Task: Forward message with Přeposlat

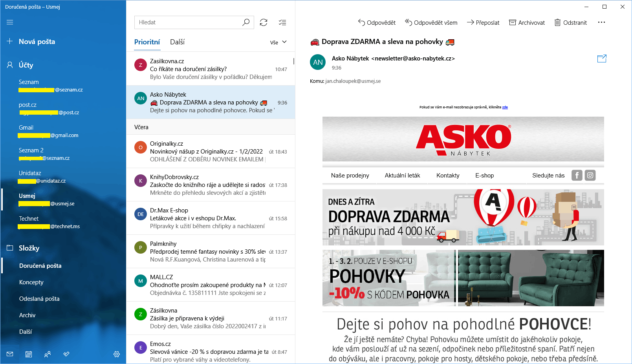Action: pyautogui.click(x=483, y=22)
